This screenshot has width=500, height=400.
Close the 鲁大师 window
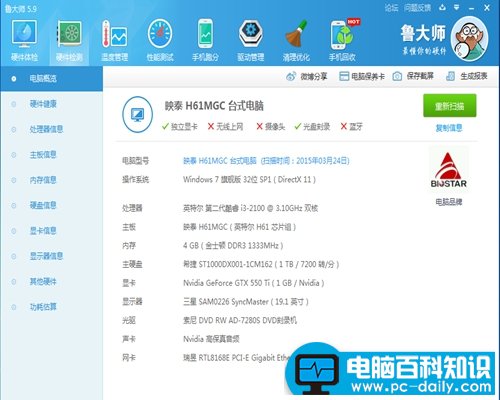point(487,8)
